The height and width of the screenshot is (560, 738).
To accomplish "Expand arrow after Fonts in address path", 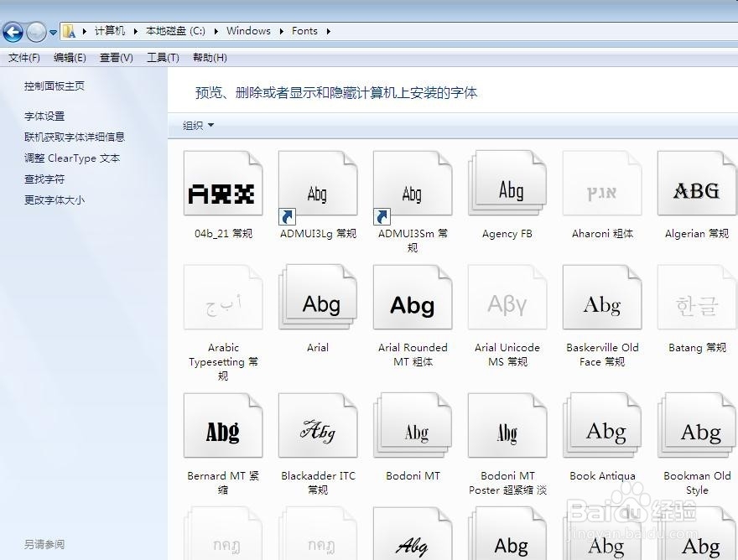I will coord(329,31).
